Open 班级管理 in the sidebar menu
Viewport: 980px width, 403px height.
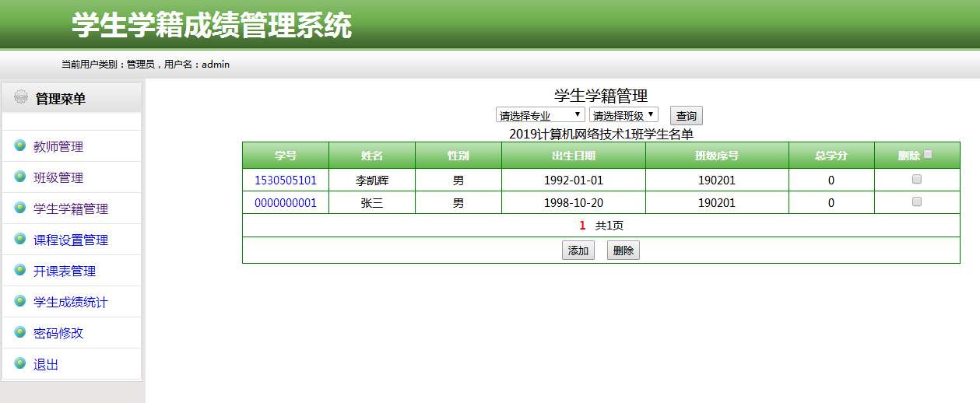pyautogui.click(x=58, y=177)
